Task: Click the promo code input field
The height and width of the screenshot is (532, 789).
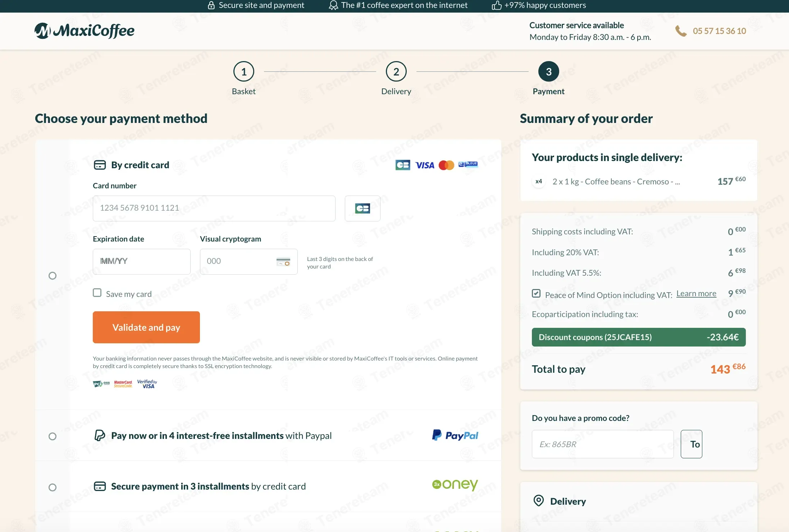Action: pyautogui.click(x=602, y=444)
